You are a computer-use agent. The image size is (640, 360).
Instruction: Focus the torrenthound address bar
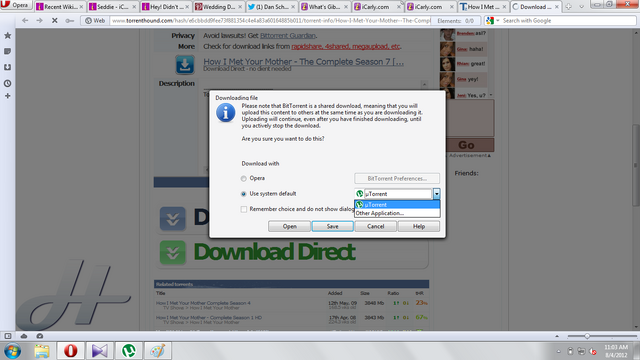tap(270, 20)
